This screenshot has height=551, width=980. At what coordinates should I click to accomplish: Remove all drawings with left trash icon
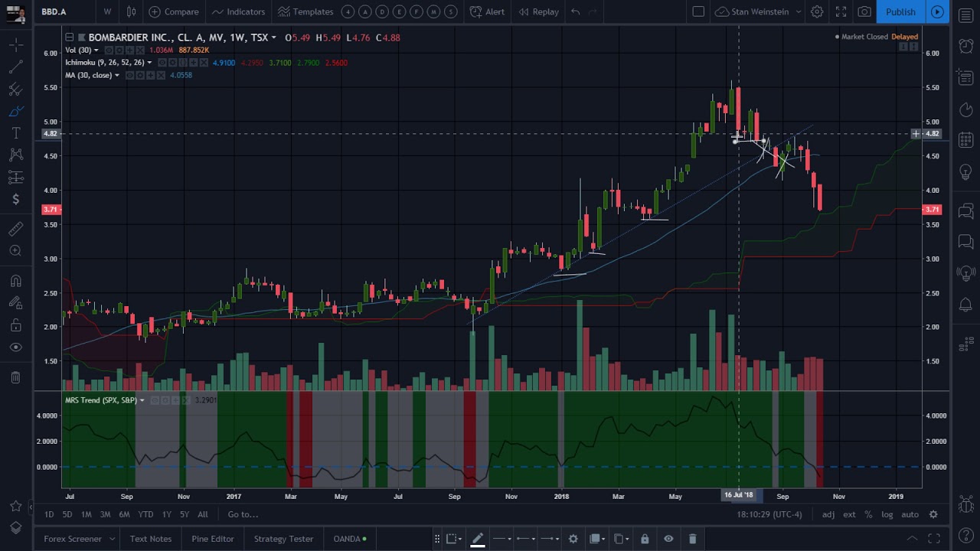(15, 377)
